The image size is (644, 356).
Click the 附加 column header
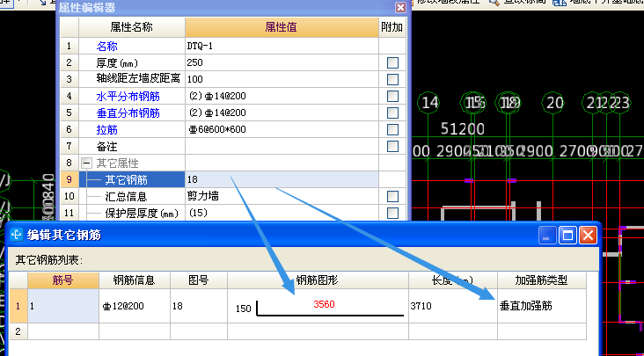(392, 27)
